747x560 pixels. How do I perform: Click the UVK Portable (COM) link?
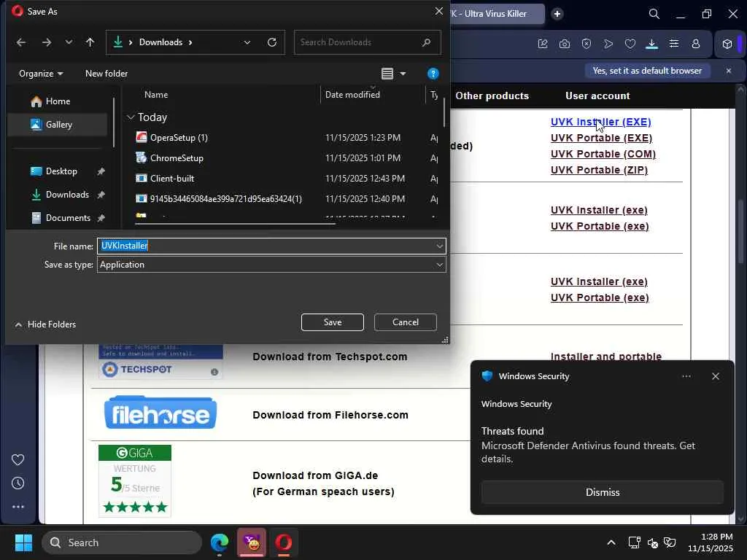[x=603, y=155]
